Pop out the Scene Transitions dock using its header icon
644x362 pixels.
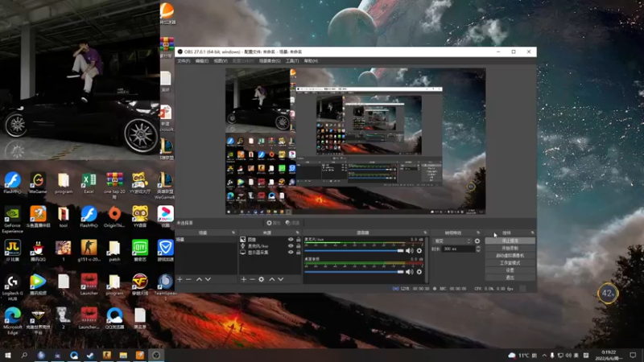pyautogui.click(x=478, y=232)
